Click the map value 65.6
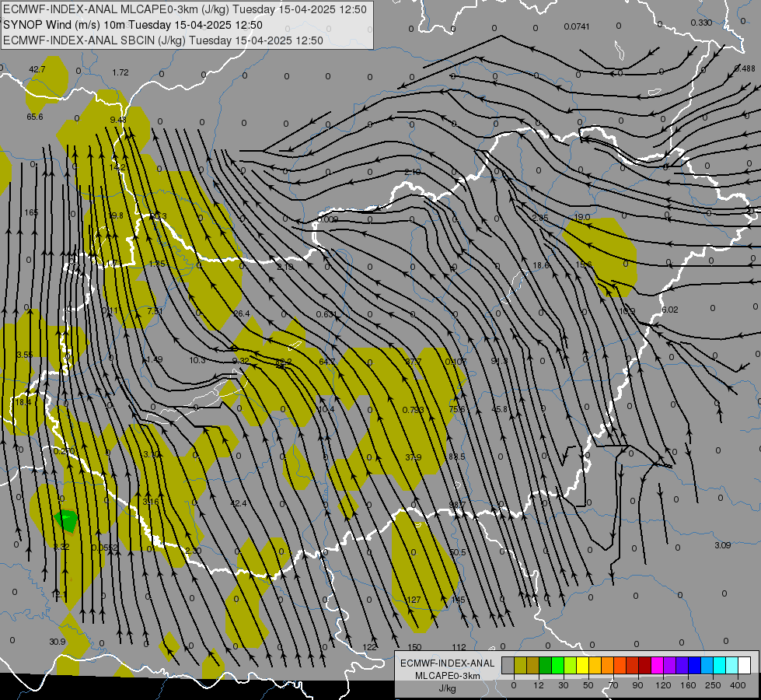This screenshot has width=761, height=700. 35,117
